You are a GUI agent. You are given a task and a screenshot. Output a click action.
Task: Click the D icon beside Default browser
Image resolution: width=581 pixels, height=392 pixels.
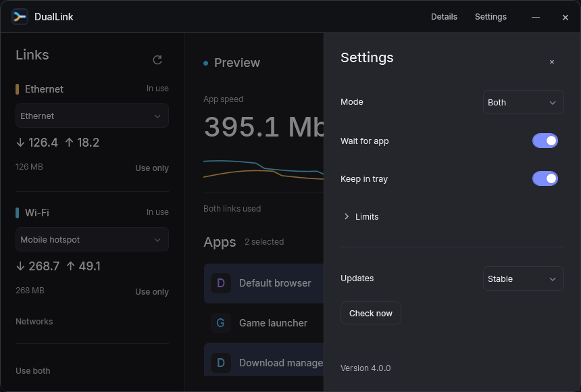coord(221,283)
